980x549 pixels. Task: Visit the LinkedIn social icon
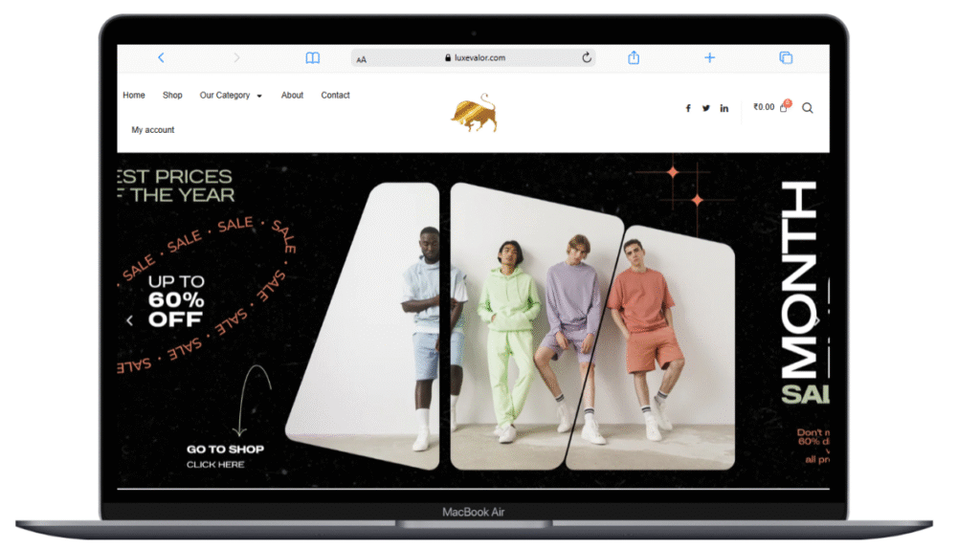tap(724, 108)
